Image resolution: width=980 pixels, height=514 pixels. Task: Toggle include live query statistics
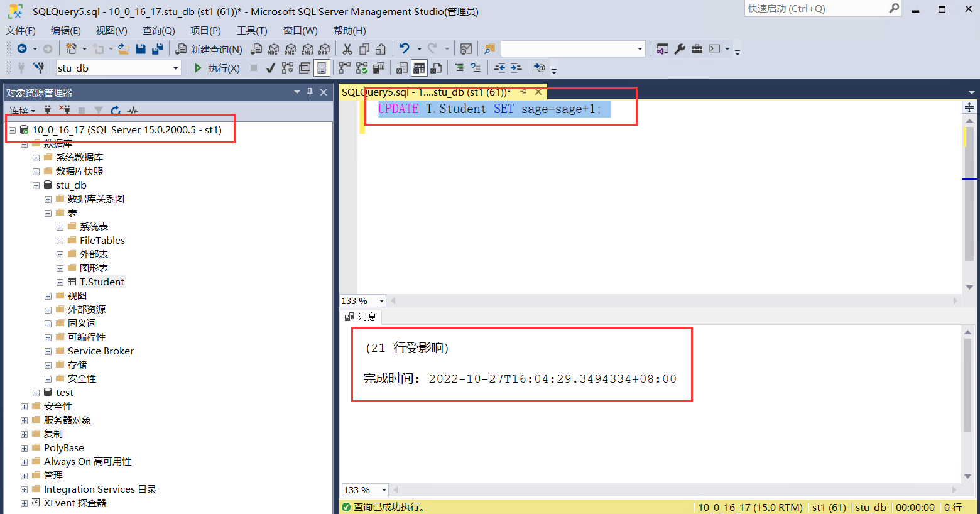[362, 68]
